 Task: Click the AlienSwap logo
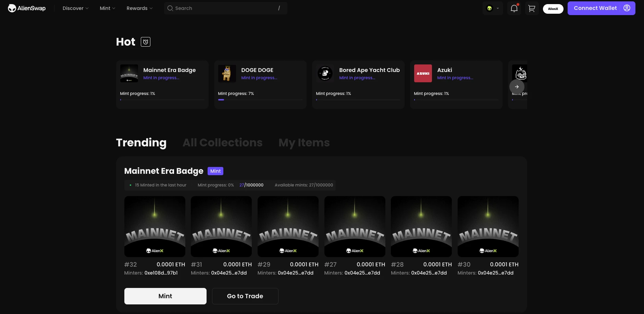[x=27, y=8]
